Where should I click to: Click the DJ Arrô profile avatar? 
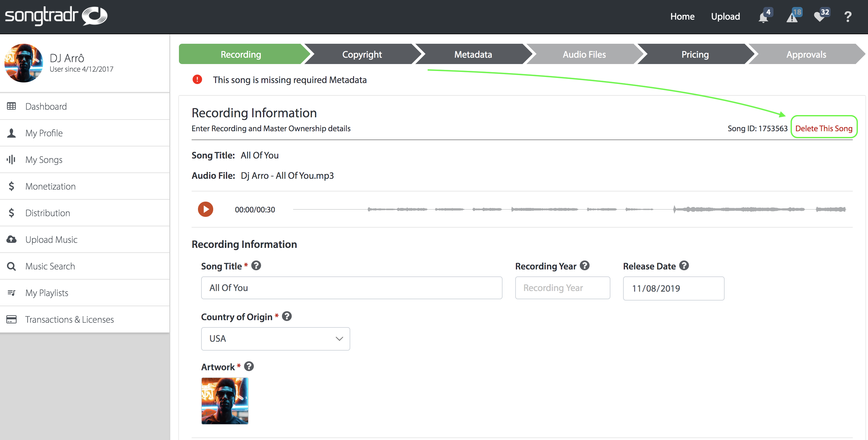pyautogui.click(x=23, y=63)
